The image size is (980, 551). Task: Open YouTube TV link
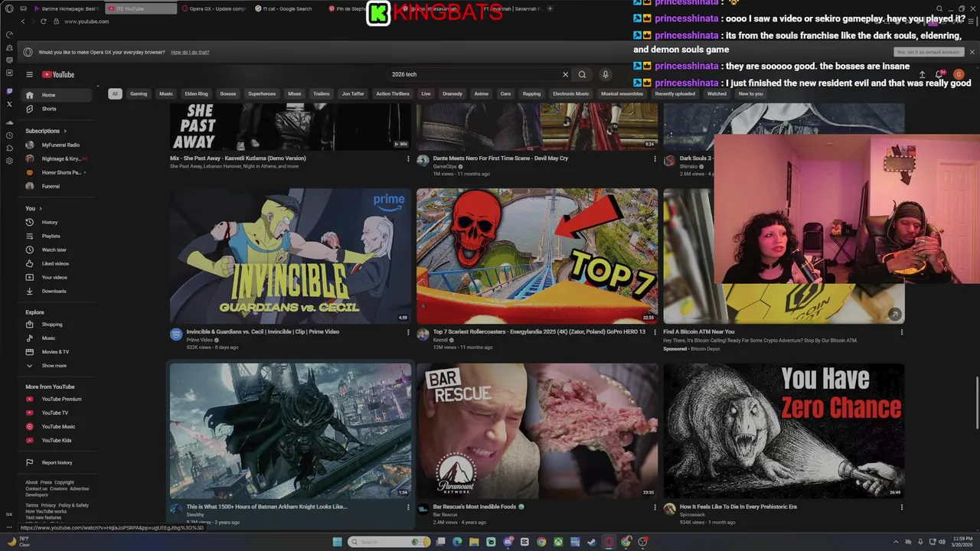[x=57, y=412]
